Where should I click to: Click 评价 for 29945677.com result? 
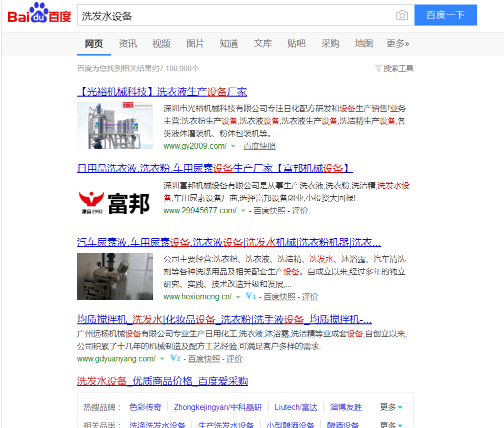tap(300, 211)
